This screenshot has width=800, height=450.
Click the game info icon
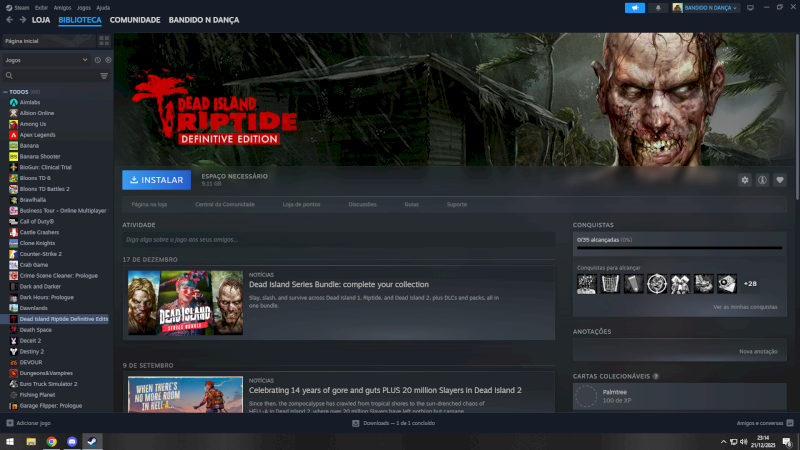pos(762,180)
